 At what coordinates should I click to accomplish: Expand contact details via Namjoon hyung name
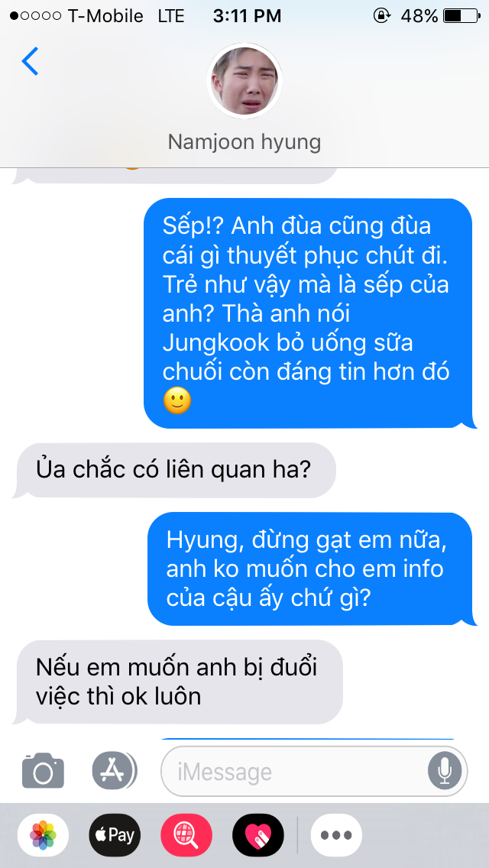[x=244, y=141]
